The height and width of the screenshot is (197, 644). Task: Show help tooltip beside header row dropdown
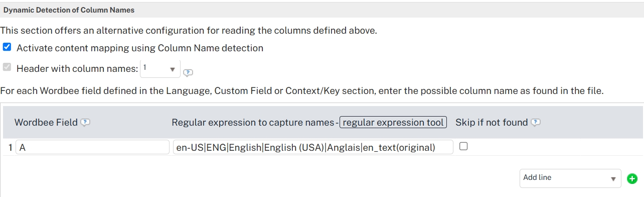(x=188, y=72)
